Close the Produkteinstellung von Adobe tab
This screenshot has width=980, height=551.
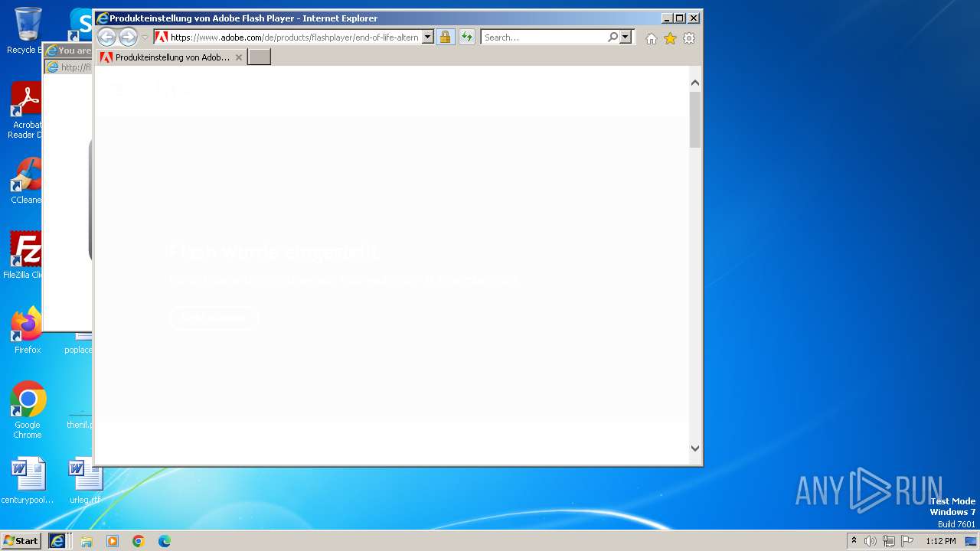[239, 57]
